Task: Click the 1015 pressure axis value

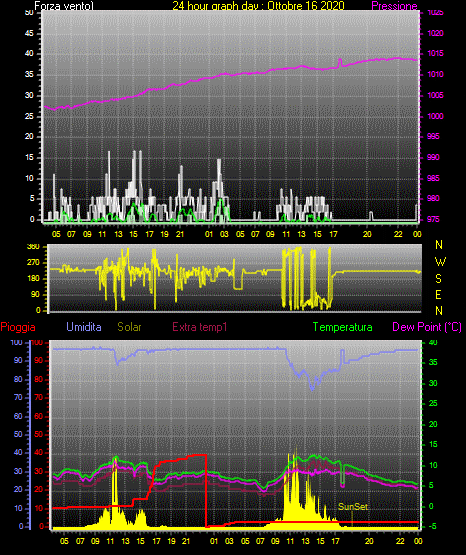Action: coord(435,53)
